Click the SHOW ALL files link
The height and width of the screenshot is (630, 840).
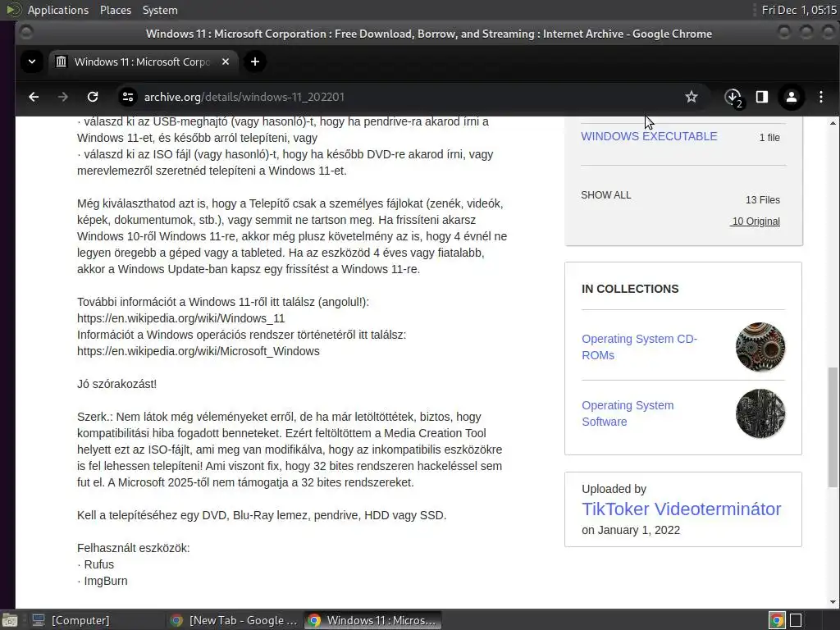coord(606,195)
